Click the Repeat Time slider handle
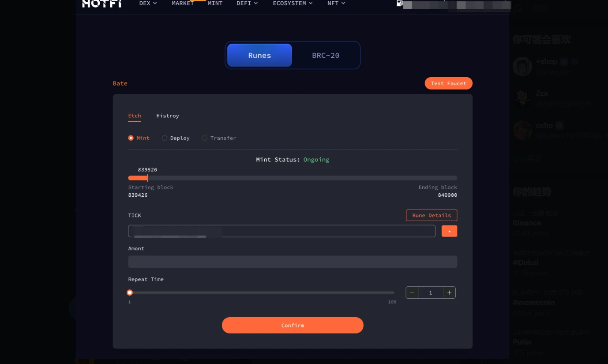The width and height of the screenshot is (608, 364). [x=129, y=292]
